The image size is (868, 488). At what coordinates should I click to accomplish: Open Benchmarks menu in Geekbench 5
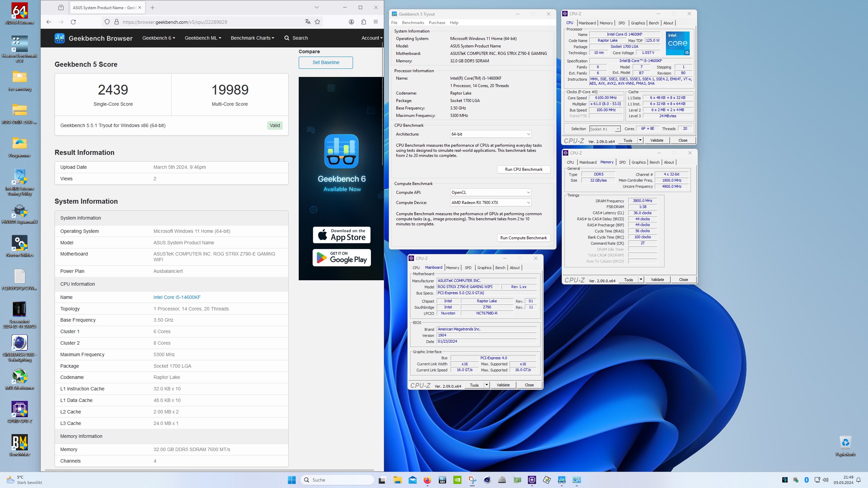tap(413, 23)
